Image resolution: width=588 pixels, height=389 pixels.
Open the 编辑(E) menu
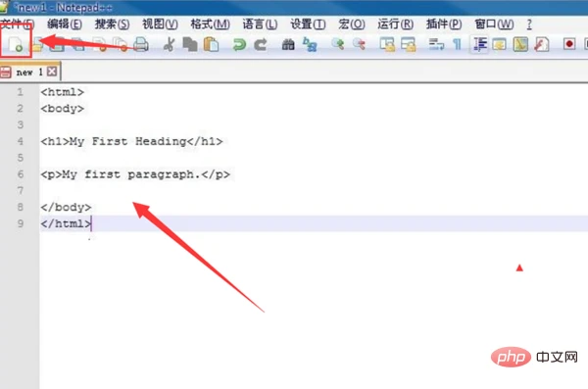65,24
